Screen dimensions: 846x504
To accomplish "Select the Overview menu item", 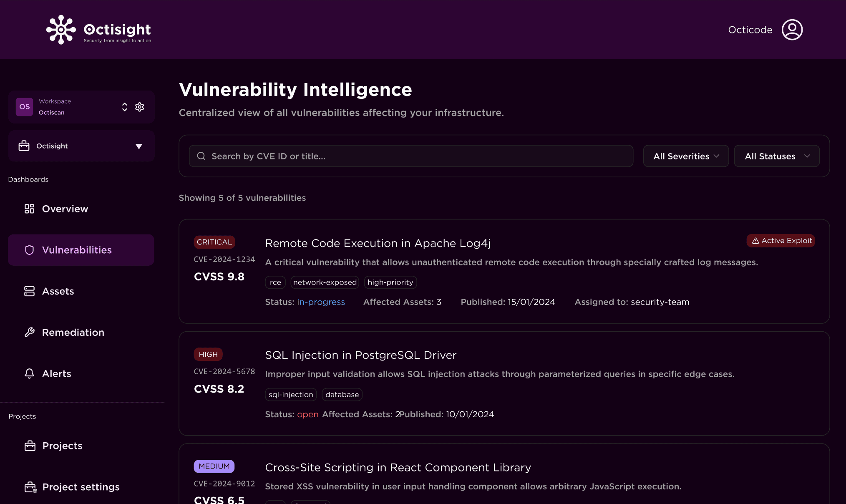I will pos(65,209).
